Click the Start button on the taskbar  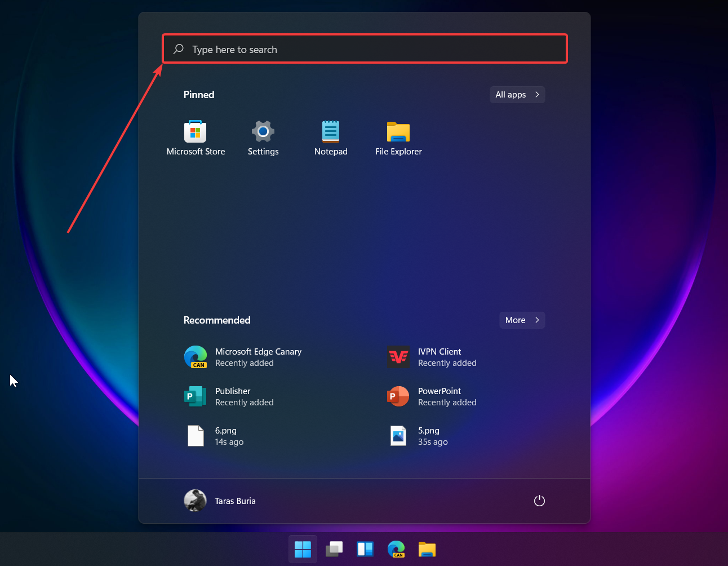303,549
